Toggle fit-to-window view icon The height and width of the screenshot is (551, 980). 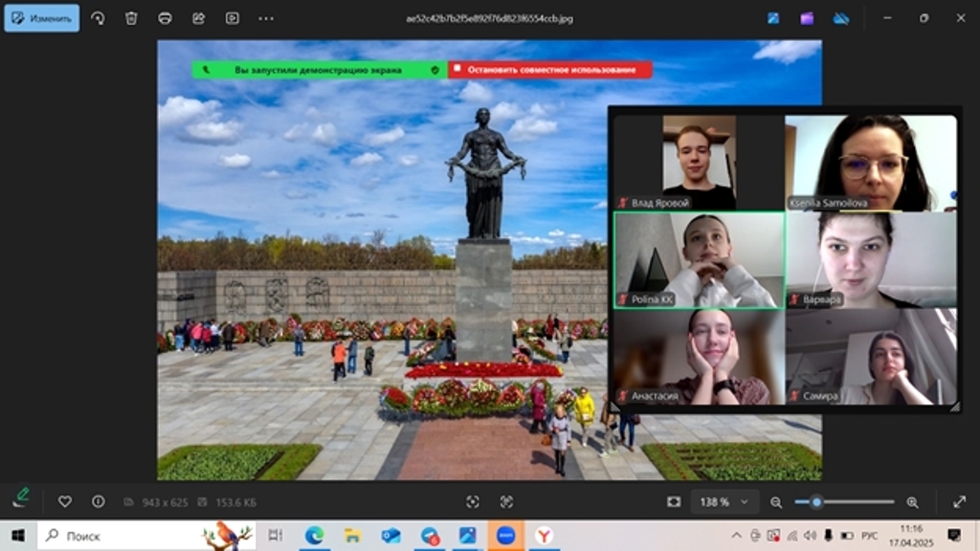(674, 502)
